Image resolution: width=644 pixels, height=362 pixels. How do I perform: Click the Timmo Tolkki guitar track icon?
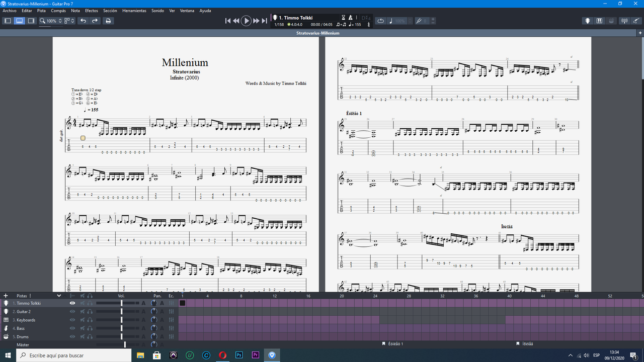click(6, 303)
